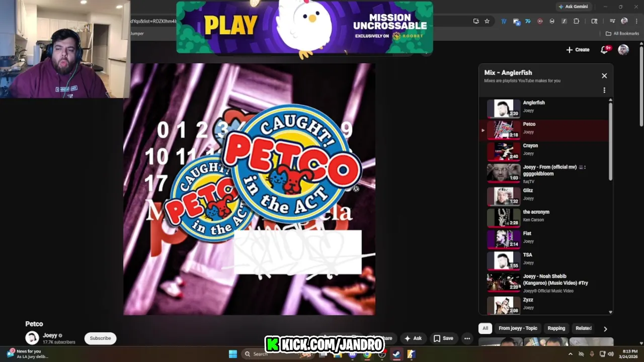644x362 pixels.
Task: Open the Joeyy channel avatar
Action: tap(32, 338)
